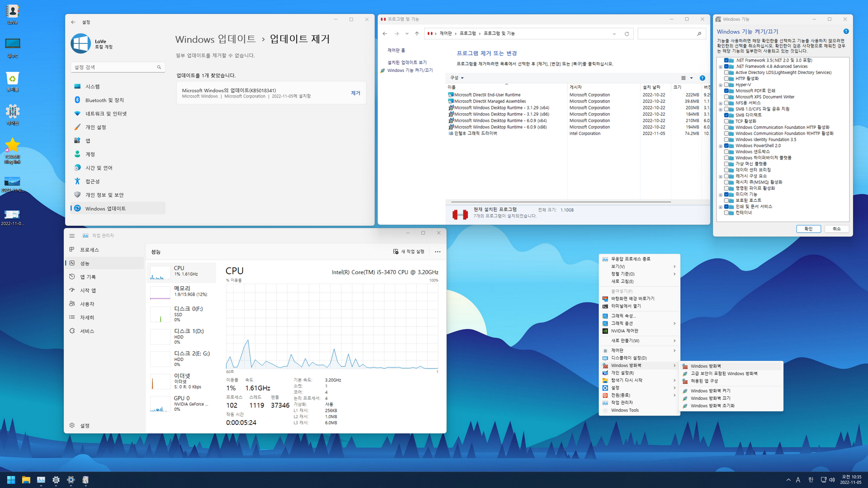
Task: Uncheck .NET Framework 3.5 feature checkbox
Action: coord(727,60)
